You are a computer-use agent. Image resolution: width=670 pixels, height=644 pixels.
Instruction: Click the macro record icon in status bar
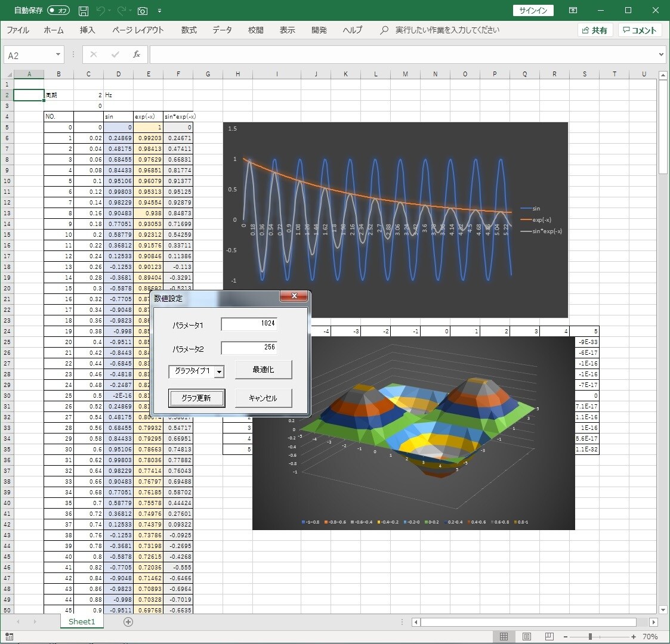coord(9,637)
